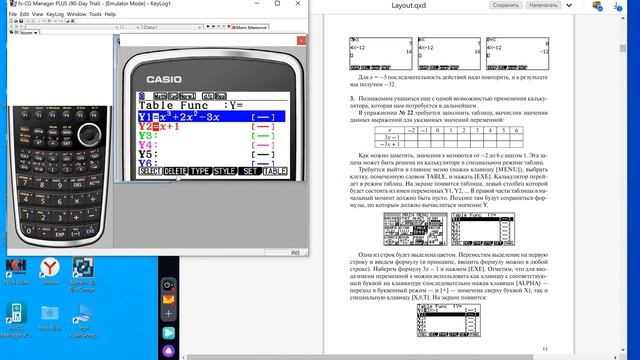Screen dimensions: 640x360
Task: Click the DELETE function on calculator screen
Action: click(x=176, y=171)
